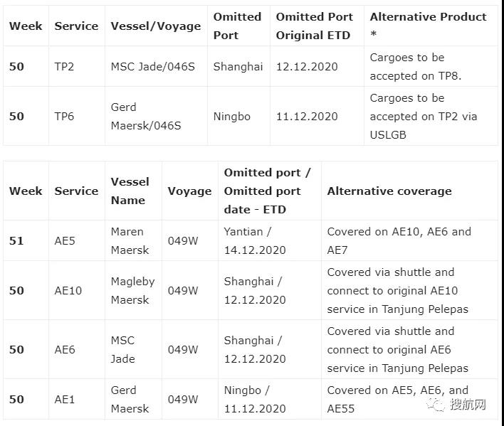The width and height of the screenshot is (504, 426).
Task: Select the 12.12.2020 date in the TP2 row
Action: pos(307,67)
